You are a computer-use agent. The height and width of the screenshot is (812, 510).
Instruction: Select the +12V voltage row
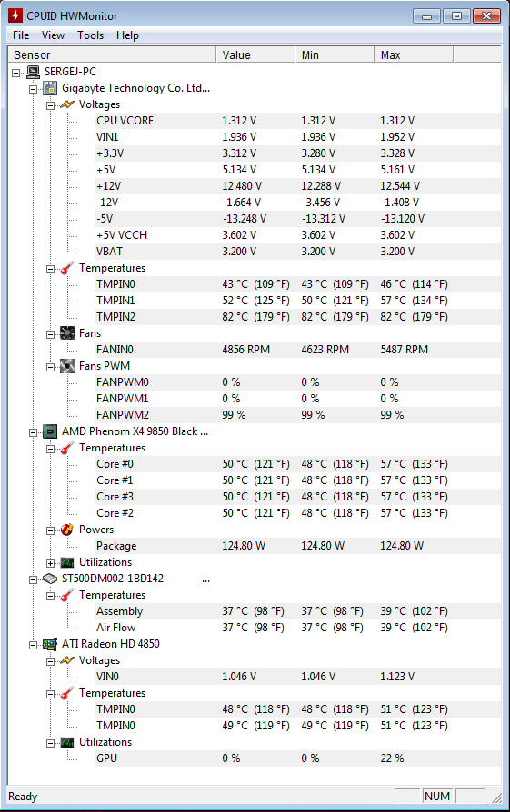point(297,186)
